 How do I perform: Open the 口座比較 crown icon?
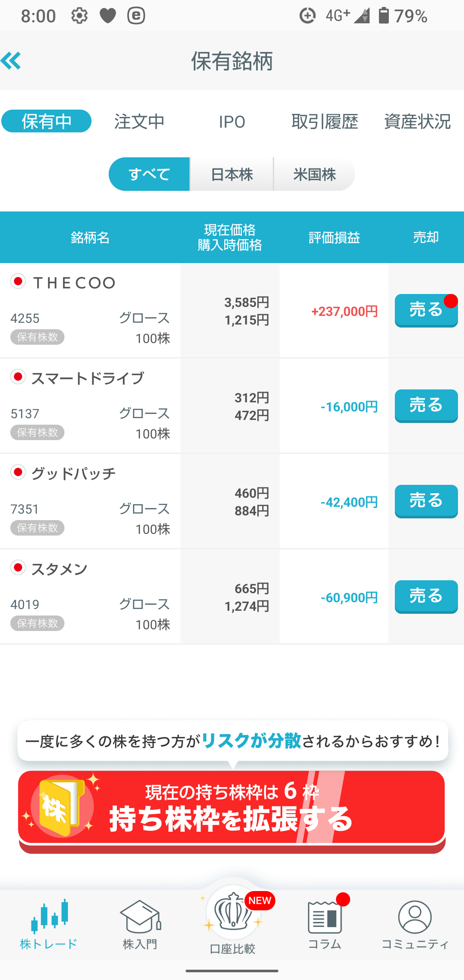pyautogui.click(x=232, y=912)
